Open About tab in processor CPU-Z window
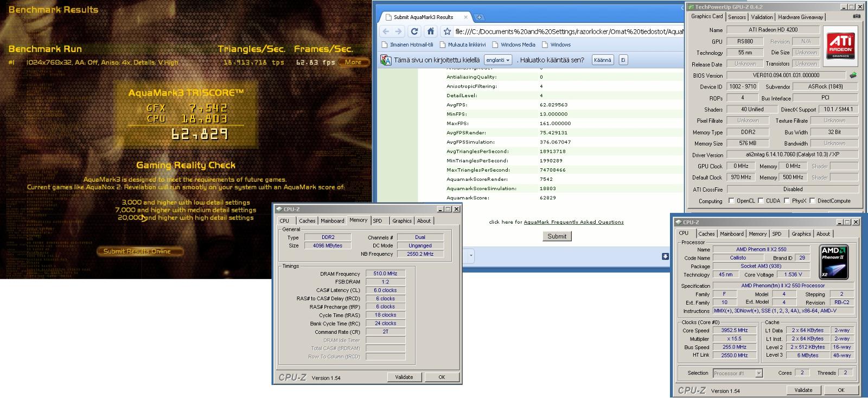The image size is (868, 398). pyautogui.click(x=823, y=233)
